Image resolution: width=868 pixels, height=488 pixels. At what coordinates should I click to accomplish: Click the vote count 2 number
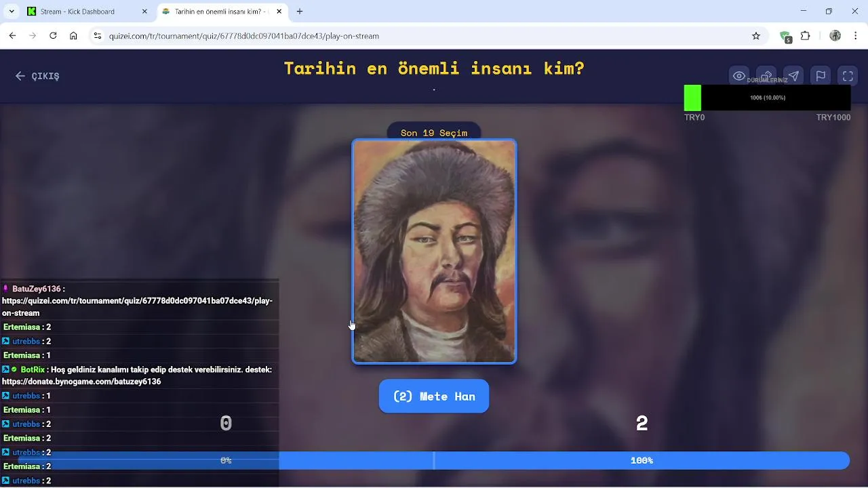pyautogui.click(x=642, y=423)
